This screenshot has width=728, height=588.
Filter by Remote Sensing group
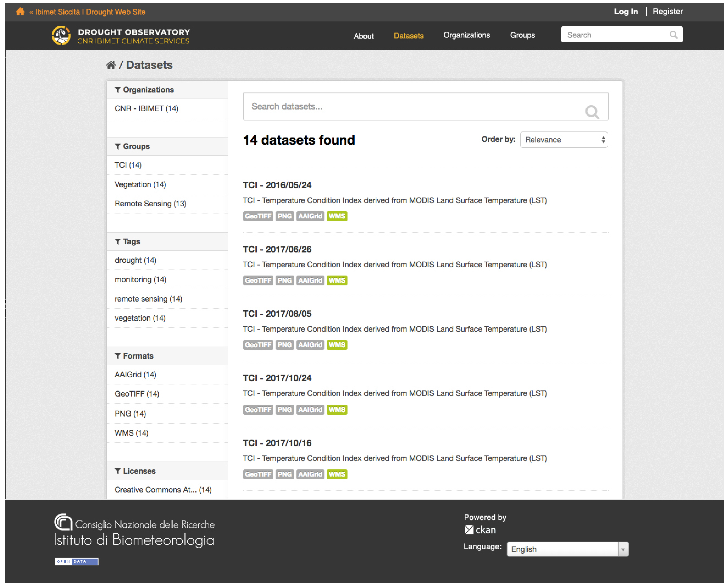[150, 204]
